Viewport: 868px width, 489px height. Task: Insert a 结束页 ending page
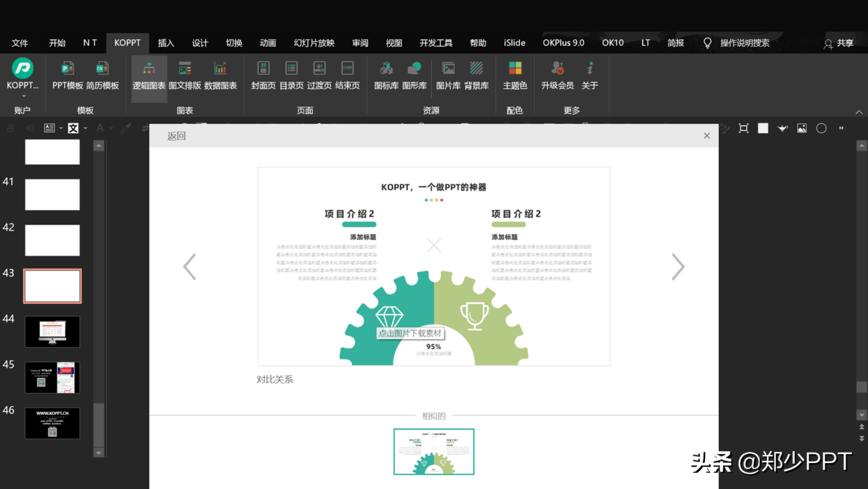coord(347,76)
